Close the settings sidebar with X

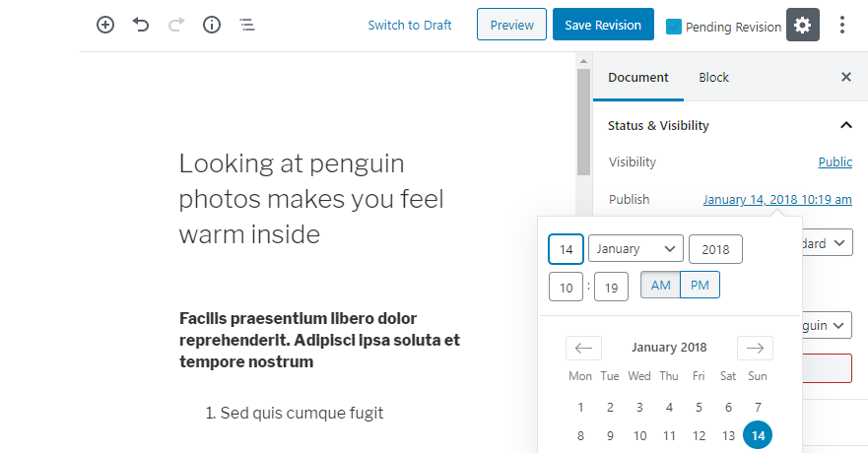tap(845, 77)
